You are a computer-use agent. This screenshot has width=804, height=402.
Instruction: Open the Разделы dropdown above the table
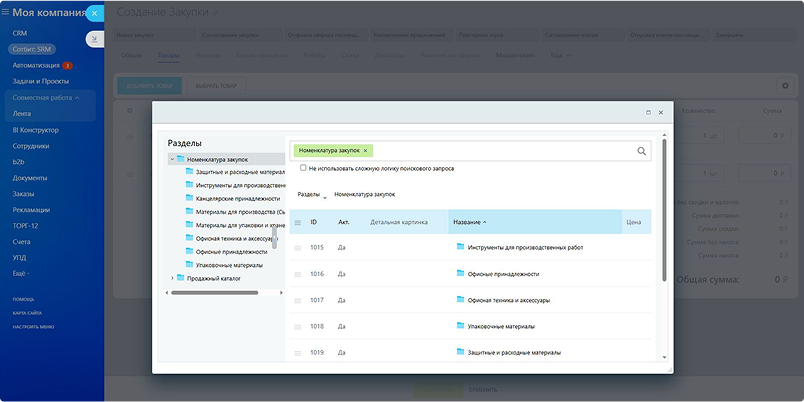point(312,195)
